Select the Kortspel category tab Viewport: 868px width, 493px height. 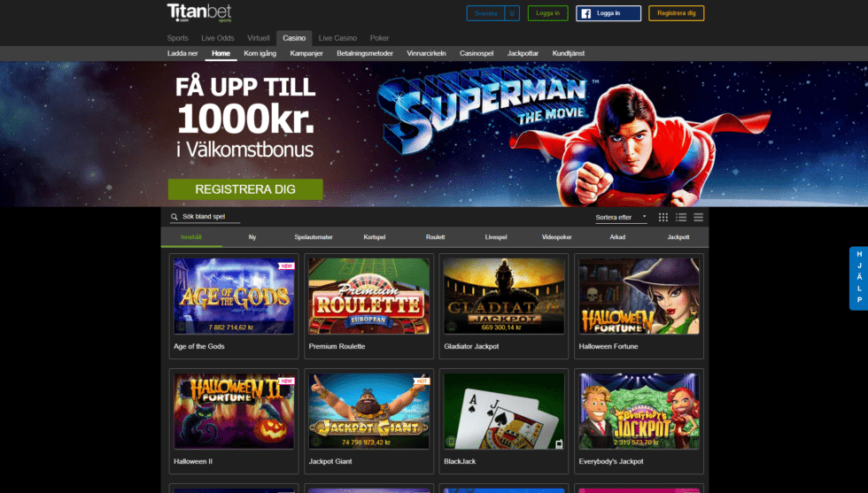point(374,237)
